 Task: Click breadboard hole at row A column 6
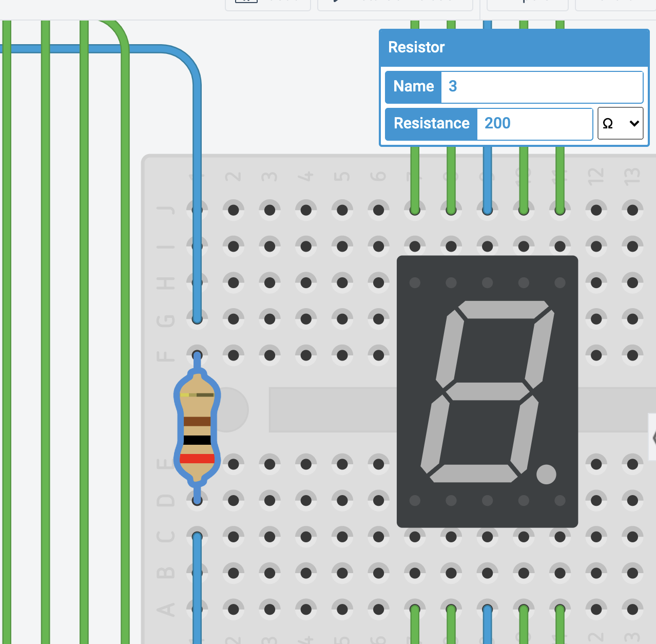coord(379,610)
